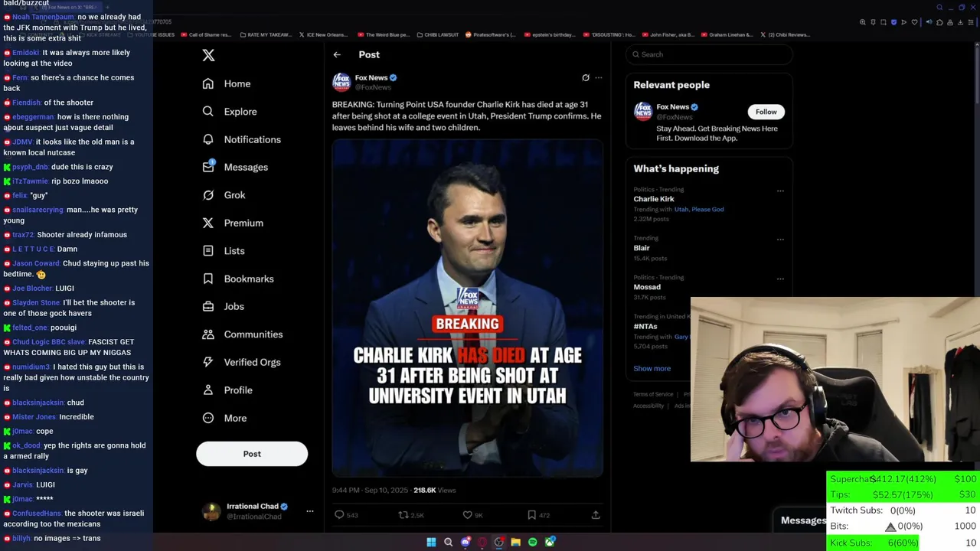Open the more menu for the Mossad trend
Image resolution: width=980 pixels, height=551 pixels.
pyautogui.click(x=780, y=279)
